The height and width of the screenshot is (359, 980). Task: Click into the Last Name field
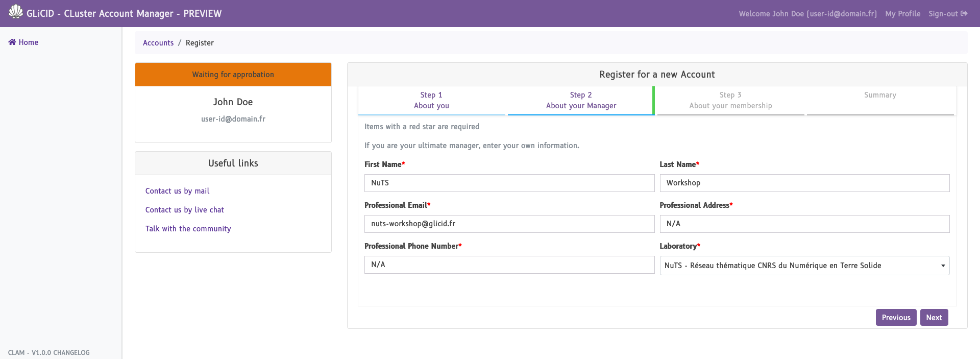(804, 183)
